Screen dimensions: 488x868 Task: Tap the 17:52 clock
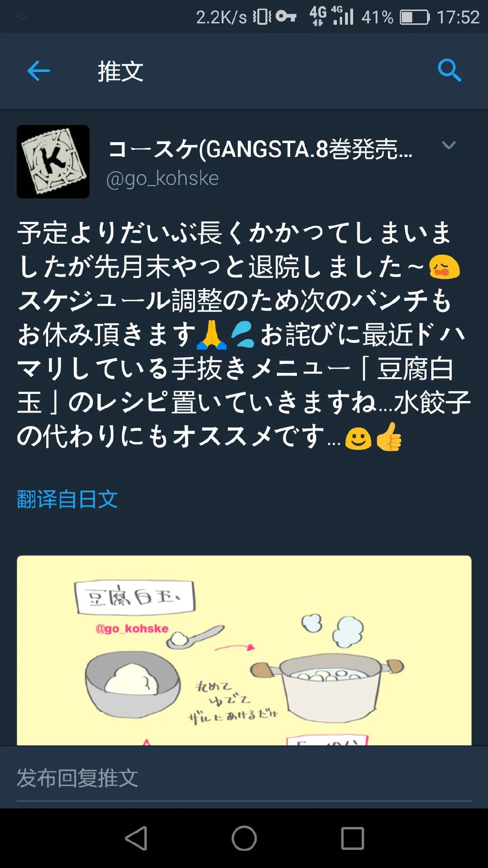click(458, 17)
